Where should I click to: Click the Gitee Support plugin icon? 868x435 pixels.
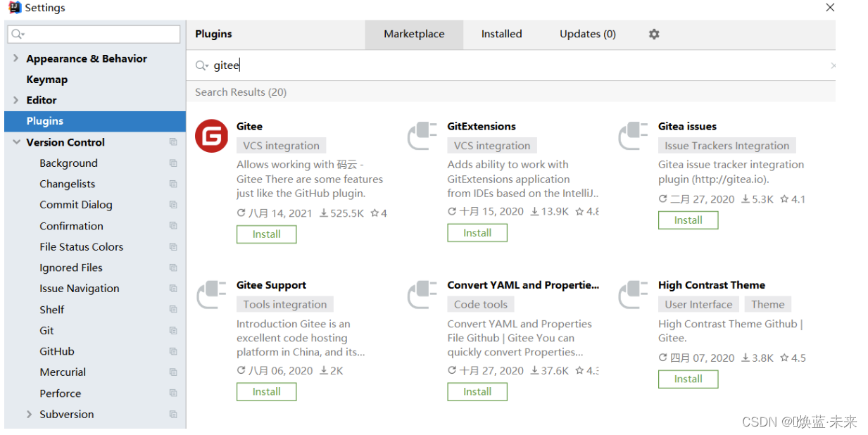point(211,295)
